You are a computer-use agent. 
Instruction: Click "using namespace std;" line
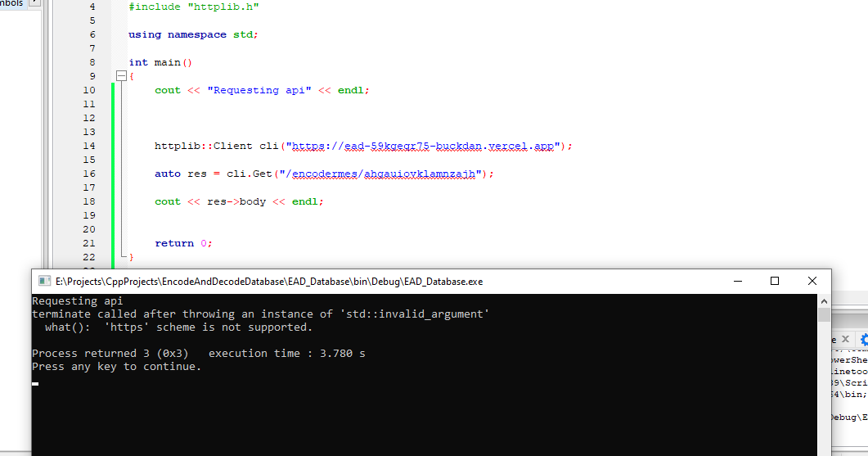click(x=193, y=34)
